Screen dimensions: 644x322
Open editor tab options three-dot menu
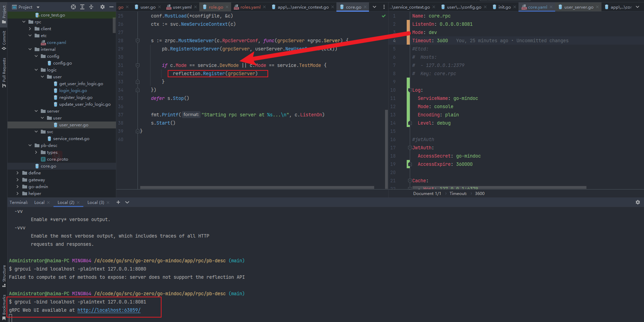coord(384,7)
